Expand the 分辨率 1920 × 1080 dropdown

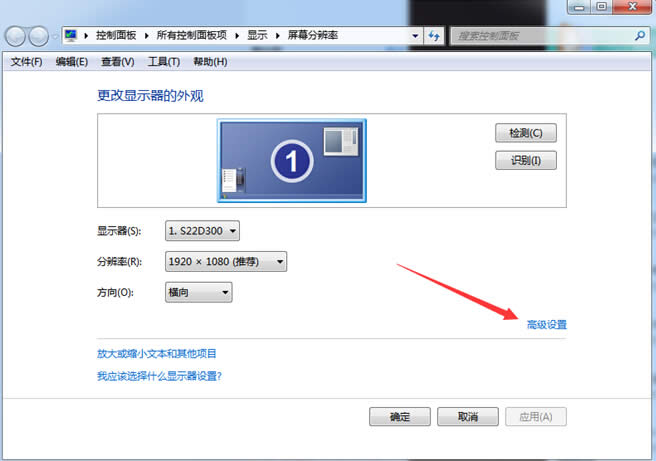click(x=225, y=262)
